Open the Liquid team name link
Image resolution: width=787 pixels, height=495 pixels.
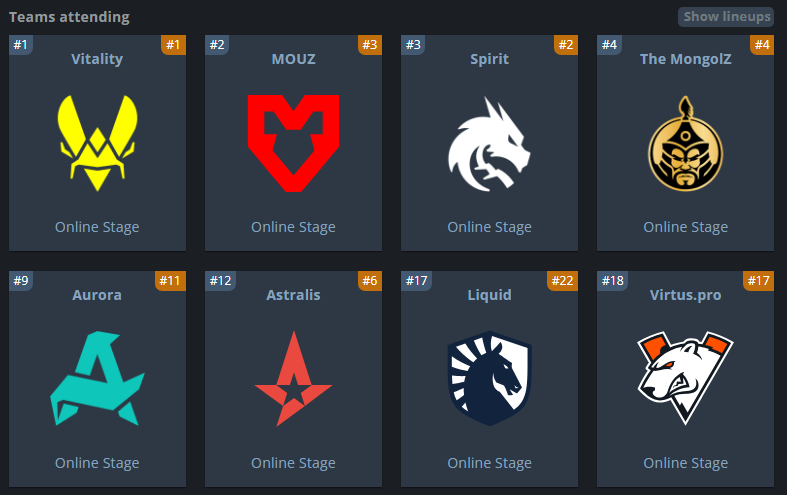pos(489,295)
